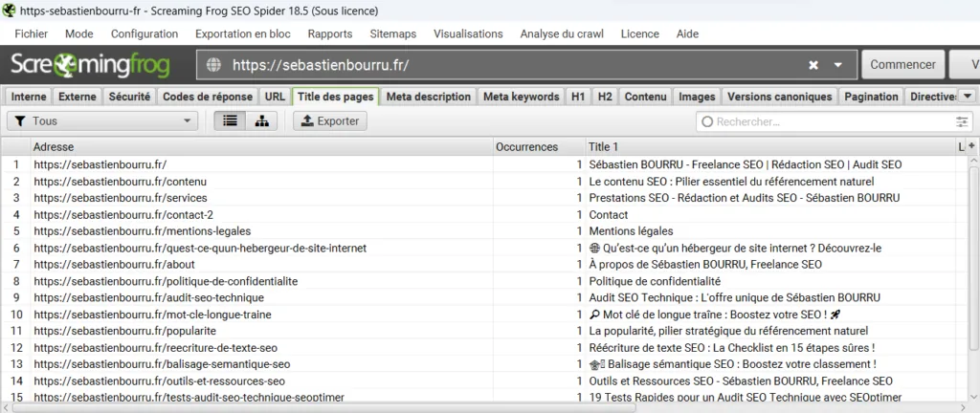Click the Commencer button
This screenshot has width=980, height=413.
point(903,65)
